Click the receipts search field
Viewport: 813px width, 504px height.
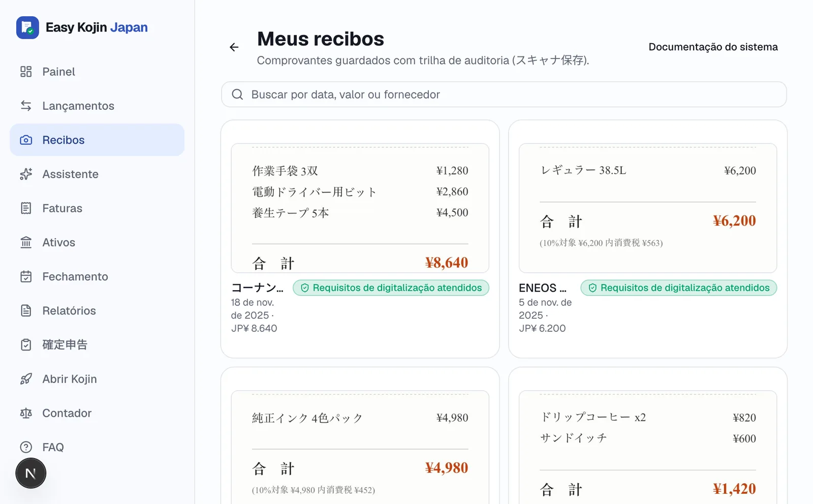pos(504,94)
